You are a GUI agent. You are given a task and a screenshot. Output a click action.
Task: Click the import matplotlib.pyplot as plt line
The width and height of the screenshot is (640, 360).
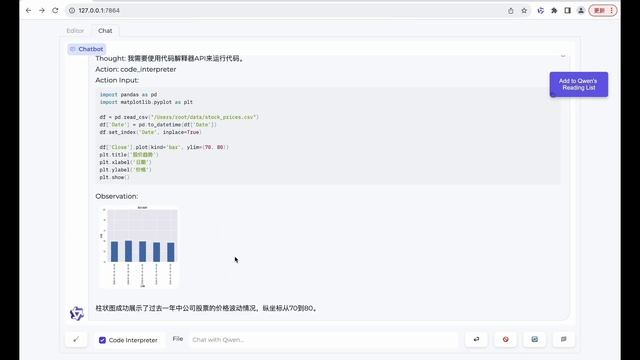146,102
